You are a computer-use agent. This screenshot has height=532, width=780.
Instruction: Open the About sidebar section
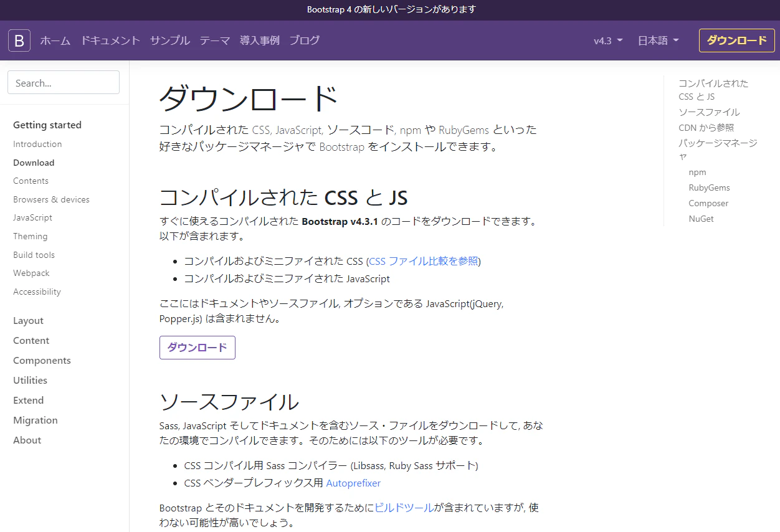27,440
